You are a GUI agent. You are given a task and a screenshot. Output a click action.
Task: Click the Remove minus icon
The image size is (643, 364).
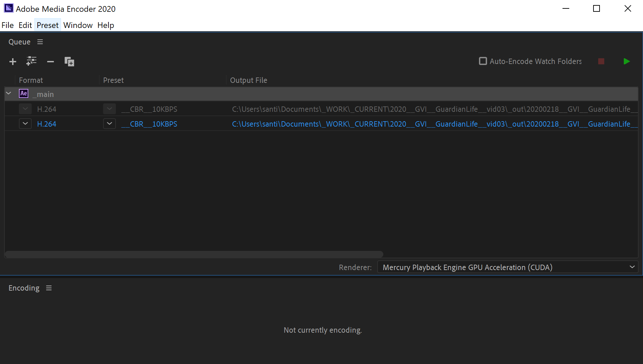(x=51, y=62)
